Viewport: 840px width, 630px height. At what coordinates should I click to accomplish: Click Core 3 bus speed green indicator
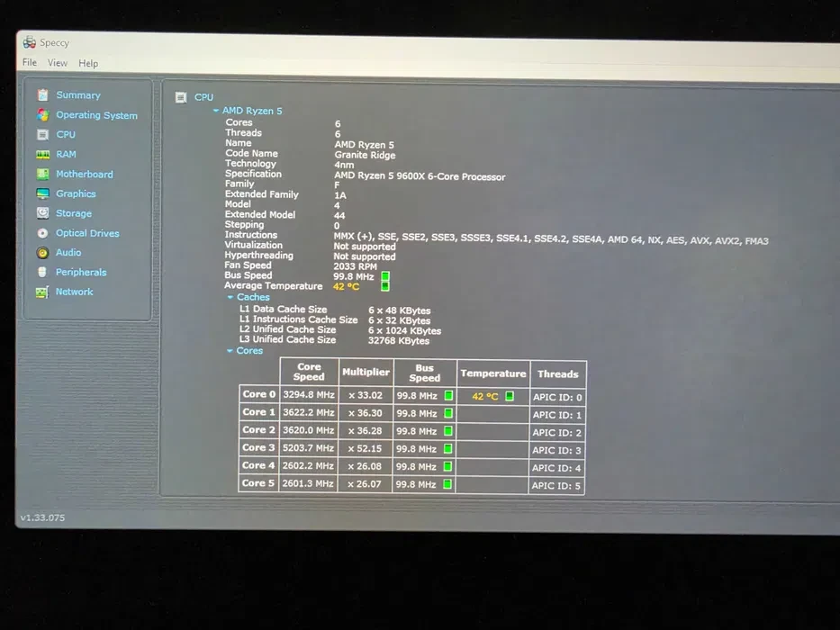tap(447, 448)
